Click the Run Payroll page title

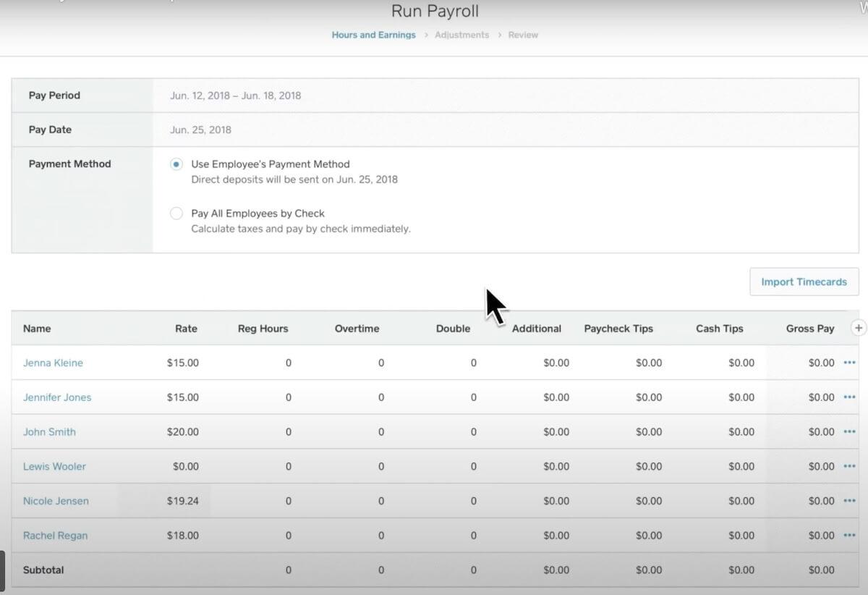click(x=435, y=12)
